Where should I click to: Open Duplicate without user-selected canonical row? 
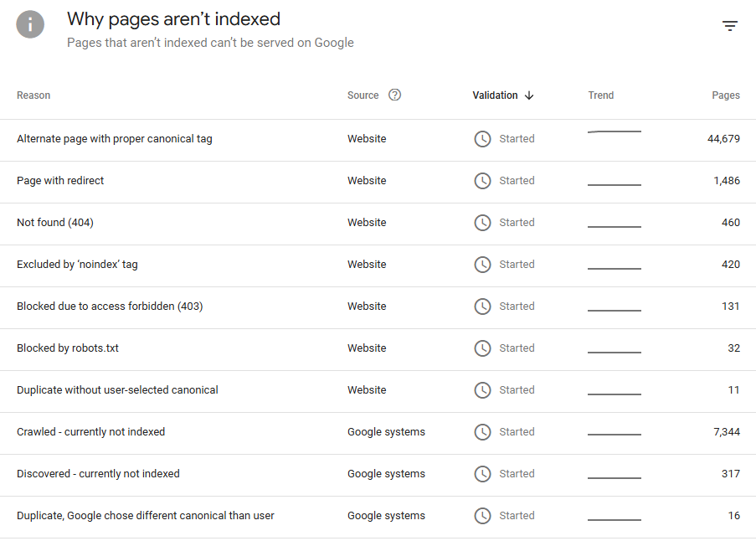pyautogui.click(x=117, y=390)
